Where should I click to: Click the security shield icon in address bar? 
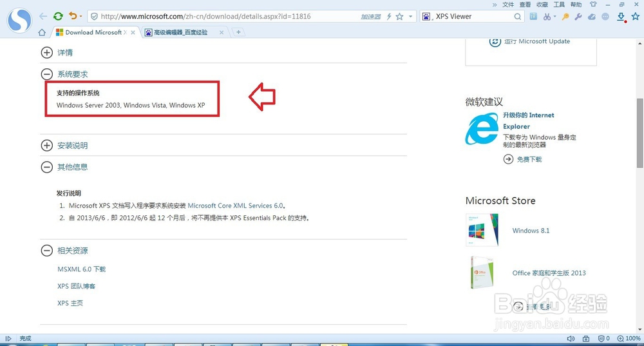[94, 17]
